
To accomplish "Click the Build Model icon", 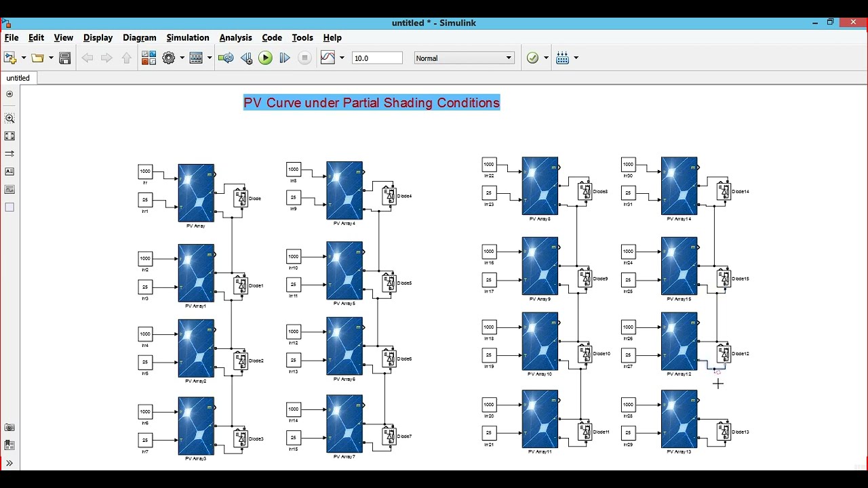I will click(x=562, y=58).
